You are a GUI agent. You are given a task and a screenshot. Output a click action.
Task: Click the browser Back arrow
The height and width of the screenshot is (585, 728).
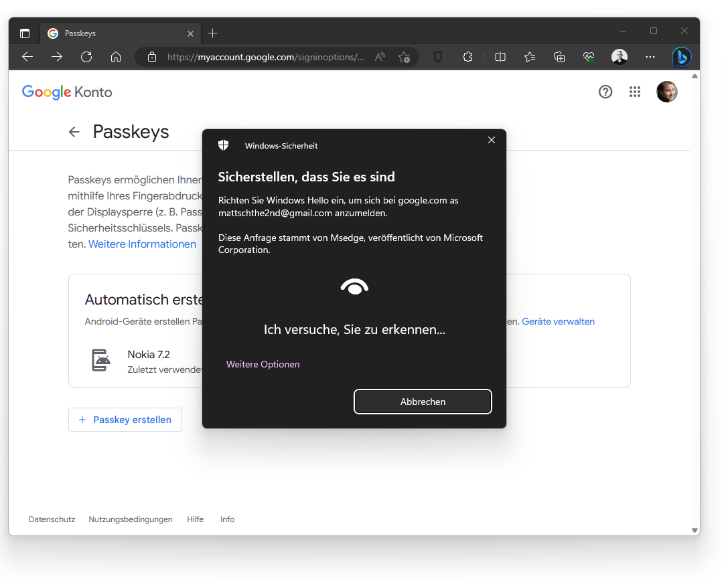click(x=27, y=57)
